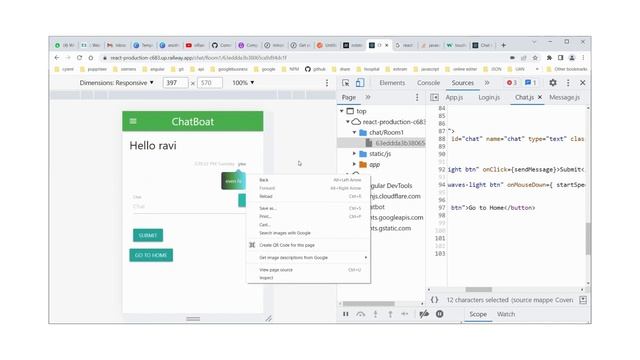Image resolution: width=640 pixels, height=360 pixels.
Task: Click the viewport width field showing 397
Action: [176, 83]
